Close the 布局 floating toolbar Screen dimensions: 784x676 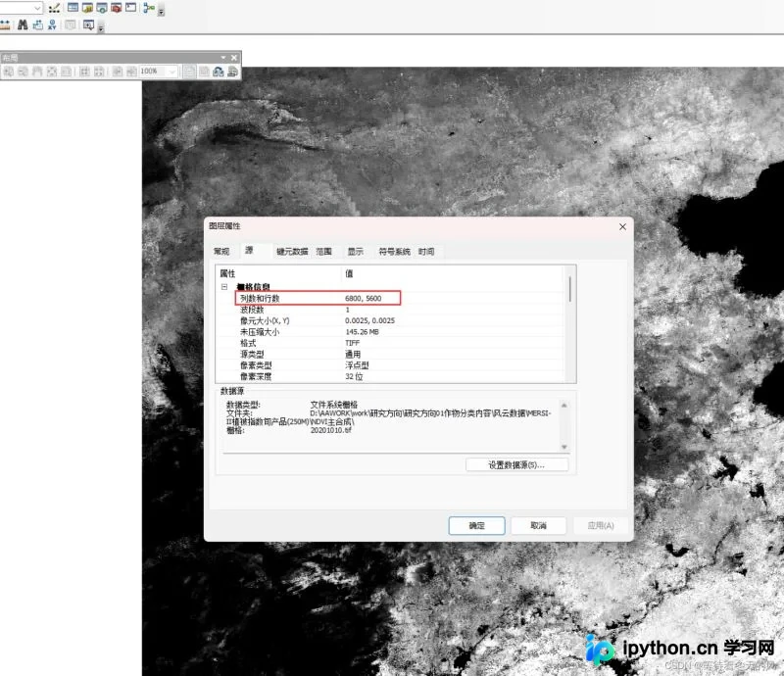click(x=234, y=58)
